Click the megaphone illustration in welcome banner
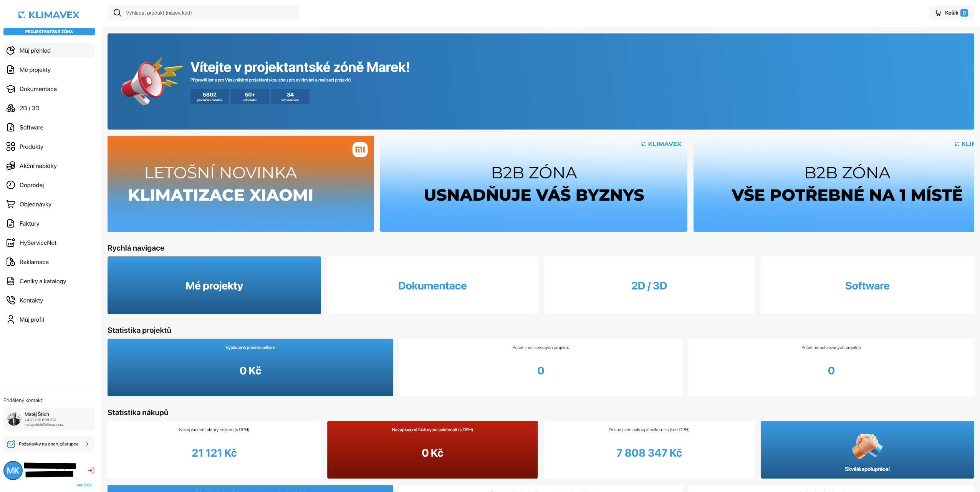Viewport: 980px width, 492px height. 151,81
